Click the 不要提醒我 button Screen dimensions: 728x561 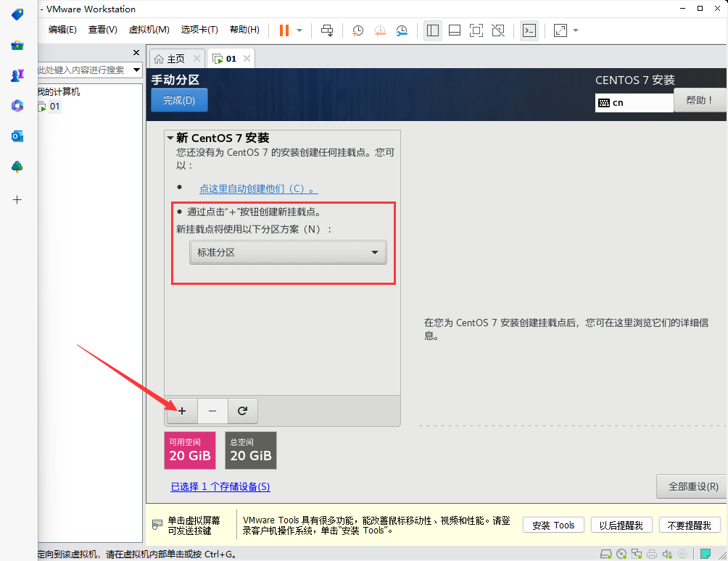click(689, 525)
